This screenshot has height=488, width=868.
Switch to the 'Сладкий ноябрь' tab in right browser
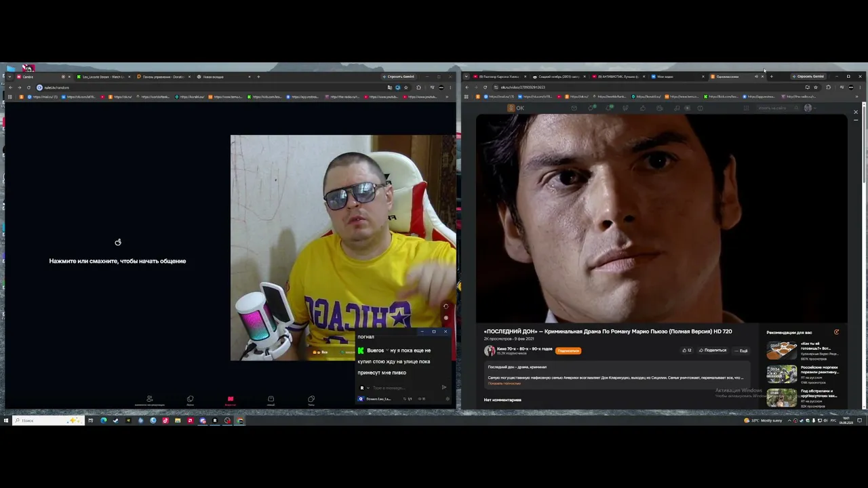558,77
